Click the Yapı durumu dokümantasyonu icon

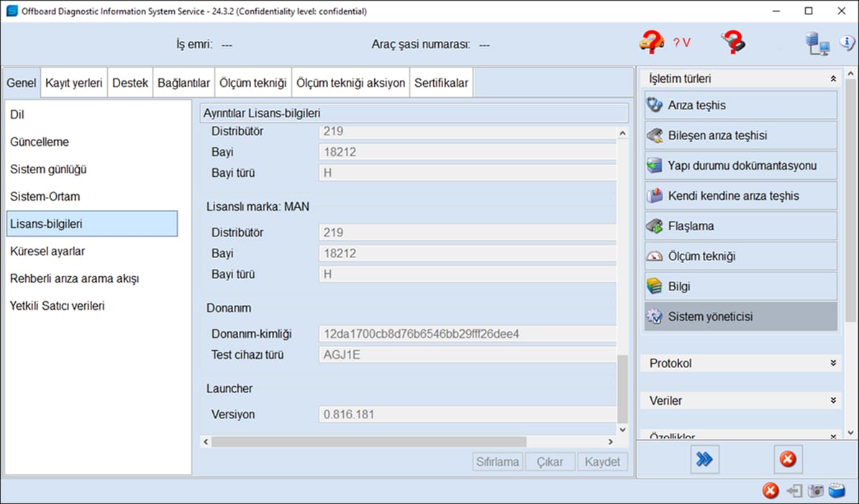[x=655, y=165]
